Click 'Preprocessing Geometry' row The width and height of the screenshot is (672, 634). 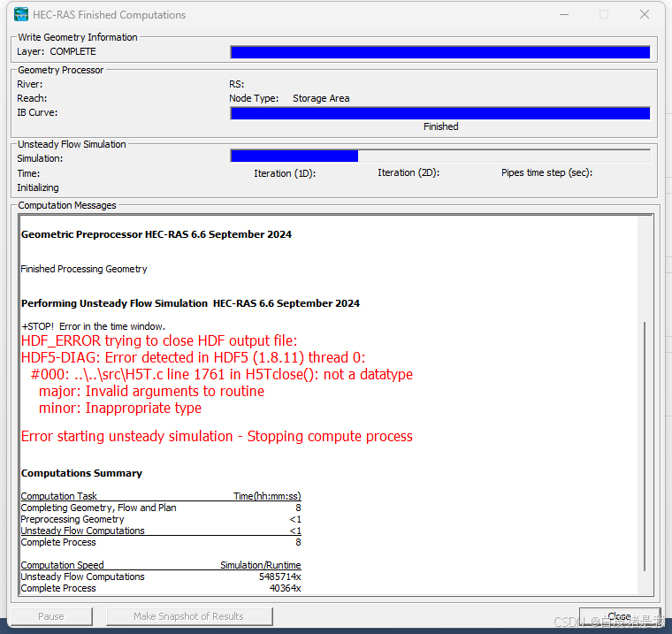point(161,519)
